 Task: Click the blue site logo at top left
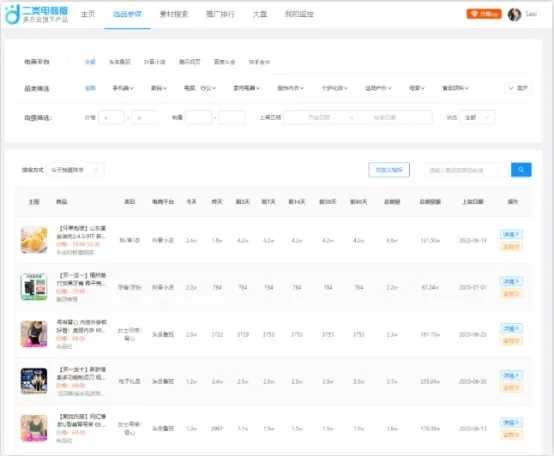pyautogui.click(x=36, y=14)
